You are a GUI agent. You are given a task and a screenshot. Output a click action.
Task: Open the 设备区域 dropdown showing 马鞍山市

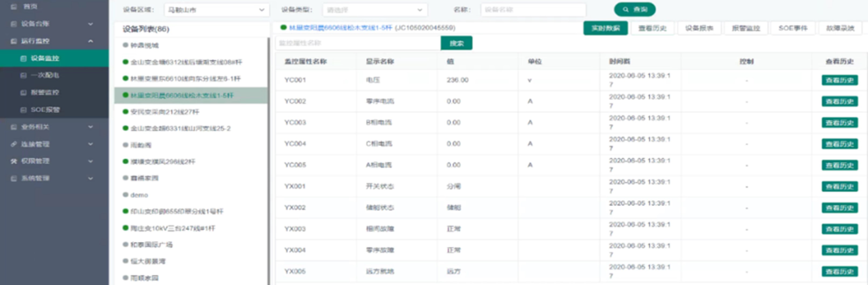coord(217,10)
